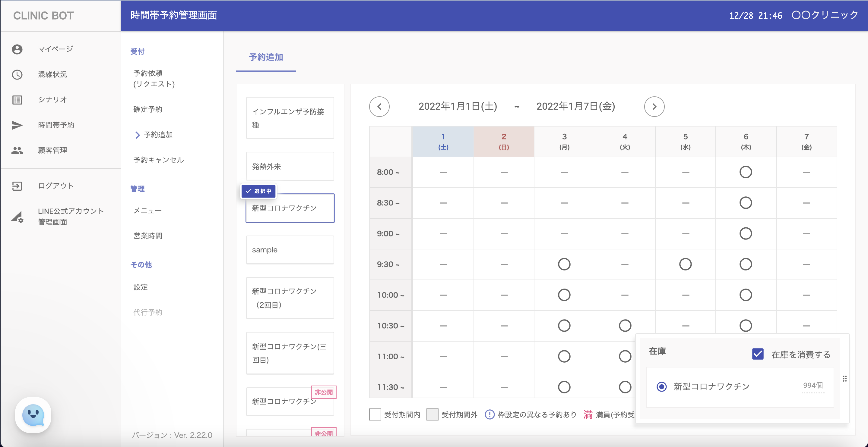Open 予約キャンセル link
The image size is (868, 447).
click(x=158, y=160)
